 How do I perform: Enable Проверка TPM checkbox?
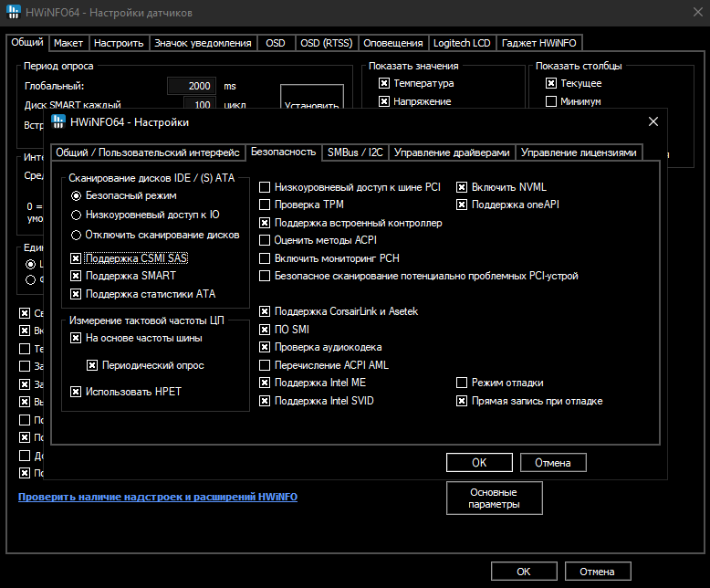[x=265, y=205]
